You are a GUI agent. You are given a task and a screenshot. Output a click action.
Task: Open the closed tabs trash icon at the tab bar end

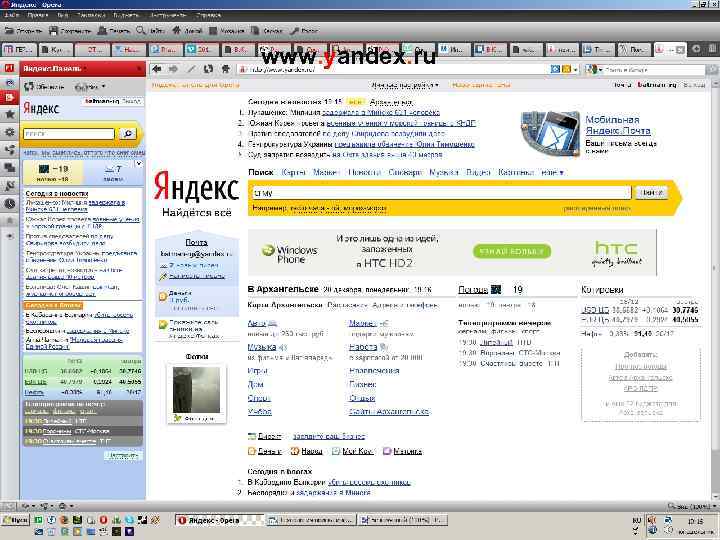712,49
